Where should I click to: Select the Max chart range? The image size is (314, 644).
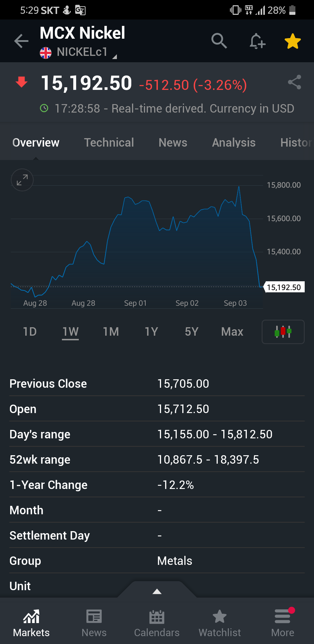232,332
